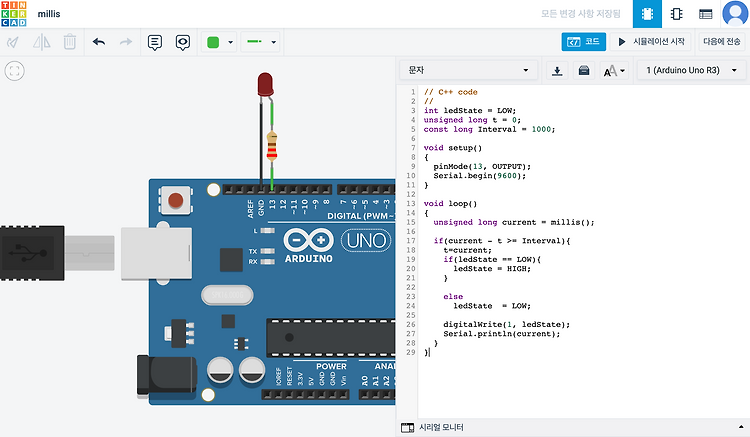Undo the last action

pyautogui.click(x=99, y=42)
